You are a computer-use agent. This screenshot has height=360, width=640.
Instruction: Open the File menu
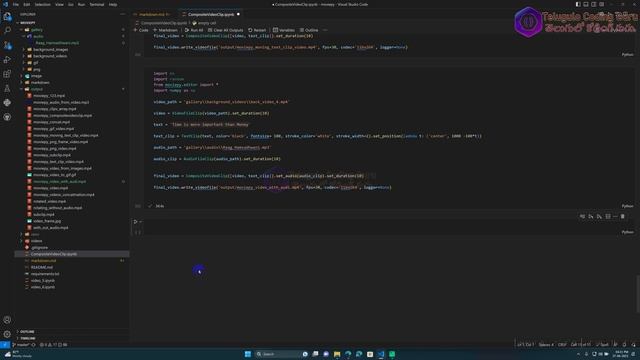click(16, 4)
